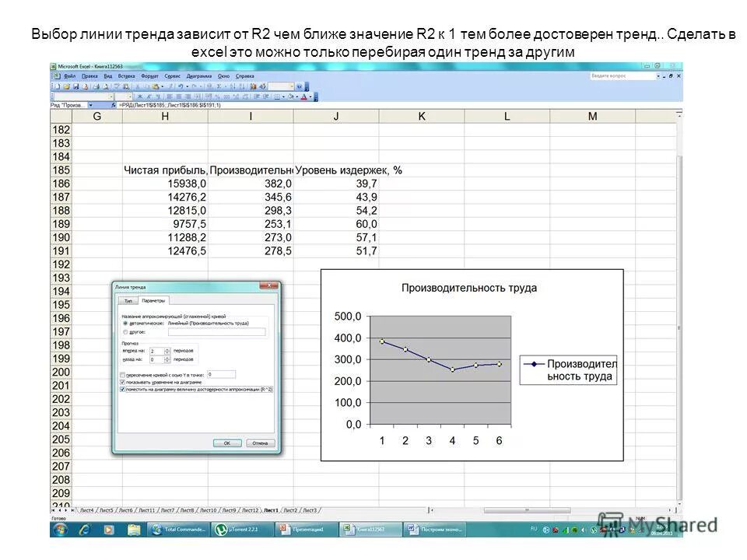Click the Chart Wizard icon
The width and height of the screenshot is (747, 560).
point(253,86)
